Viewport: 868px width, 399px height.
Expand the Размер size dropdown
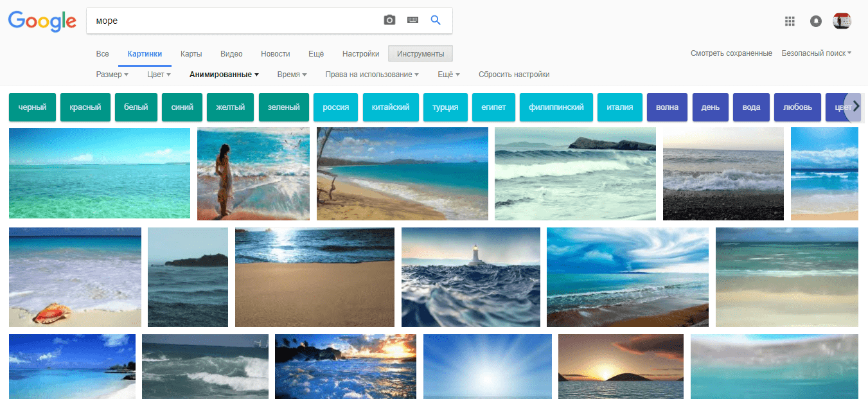coord(112,75)
